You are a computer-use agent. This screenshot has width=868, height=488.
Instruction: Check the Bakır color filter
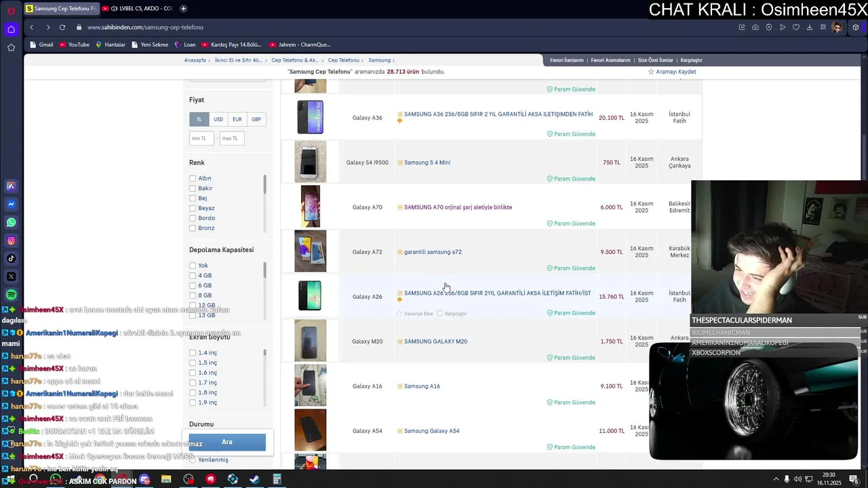[x=193, y=188]
